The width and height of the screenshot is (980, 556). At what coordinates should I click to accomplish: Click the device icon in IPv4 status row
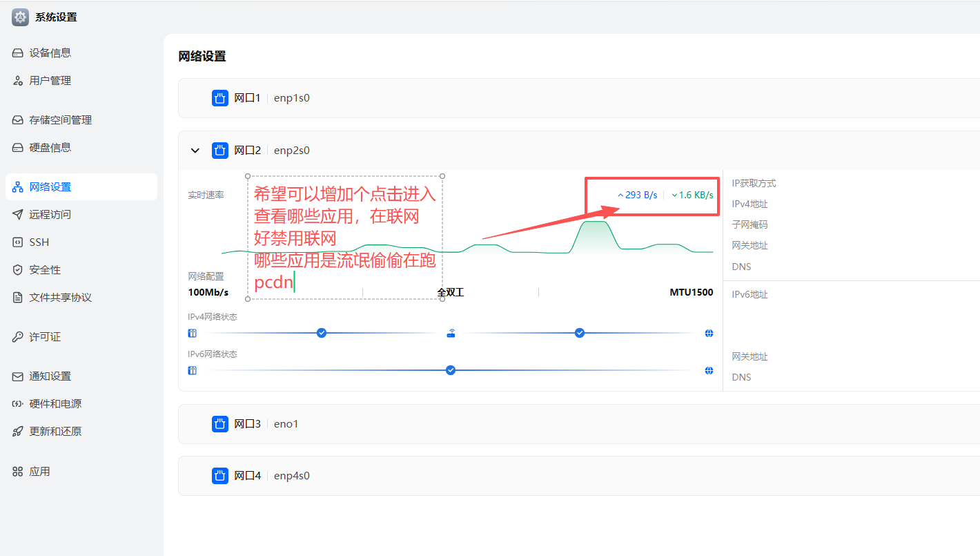pyautogui.click(x=193, y=333)
